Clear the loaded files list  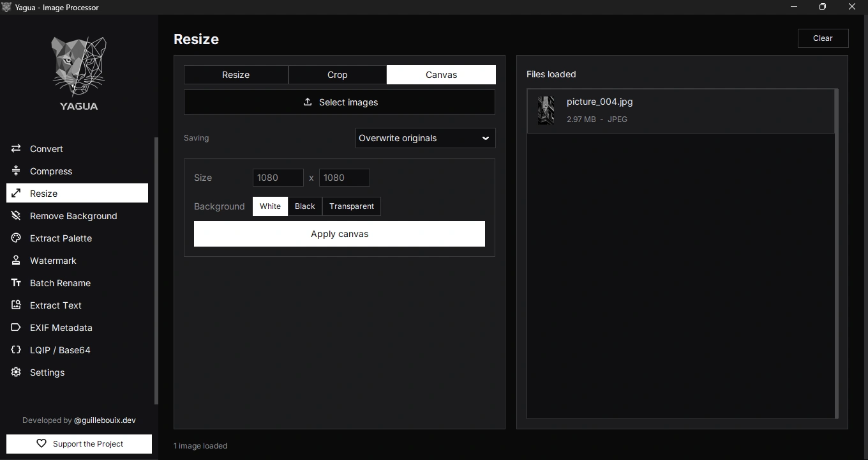823,38
